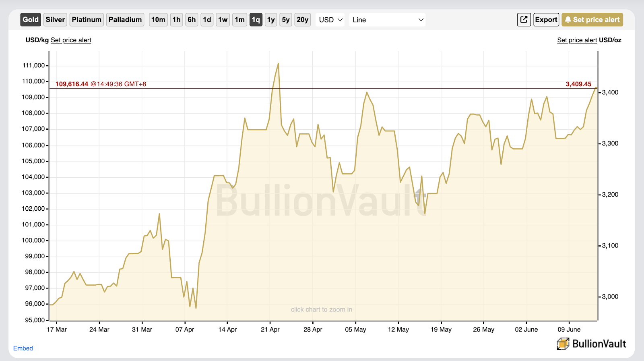Click USD/oz Set price alert link

click(577, 40)
